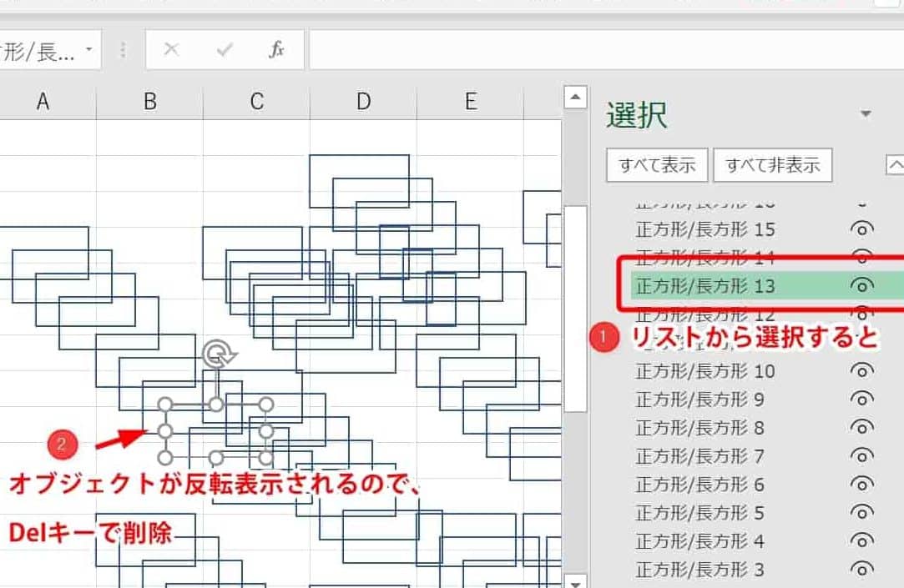Screen dimensions: 904x588
Task: Open the insert function fx dialog
Action: tap(276, 50)
